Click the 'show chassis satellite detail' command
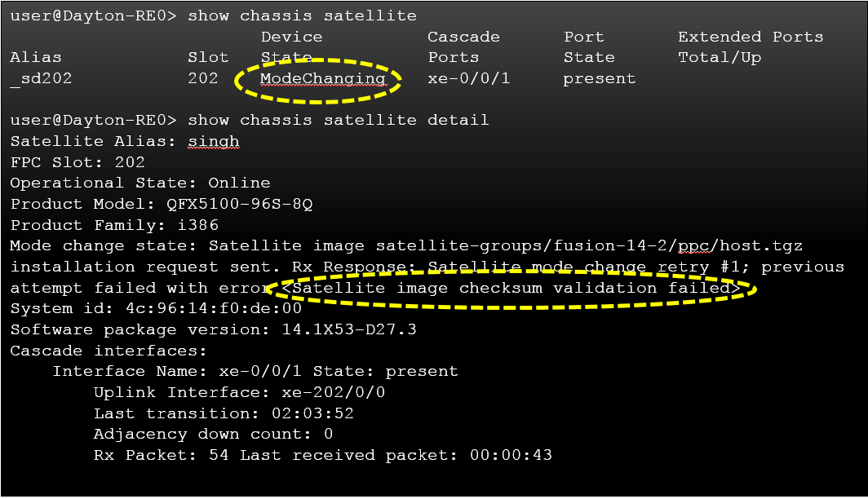 338,121
